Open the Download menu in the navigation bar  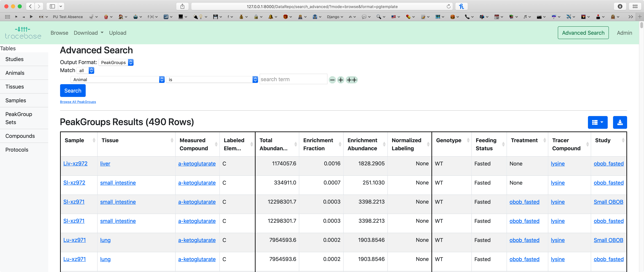pos(89,33)
